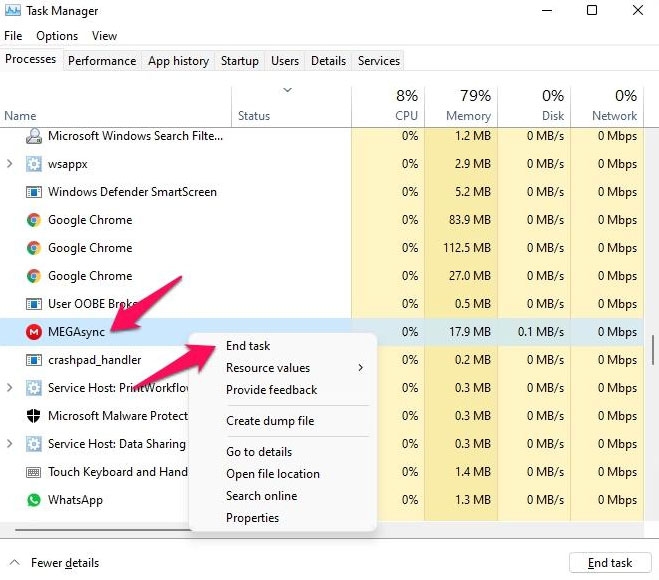
Task: Click the vertical scrollbar thumb
Action: [653, 350]
